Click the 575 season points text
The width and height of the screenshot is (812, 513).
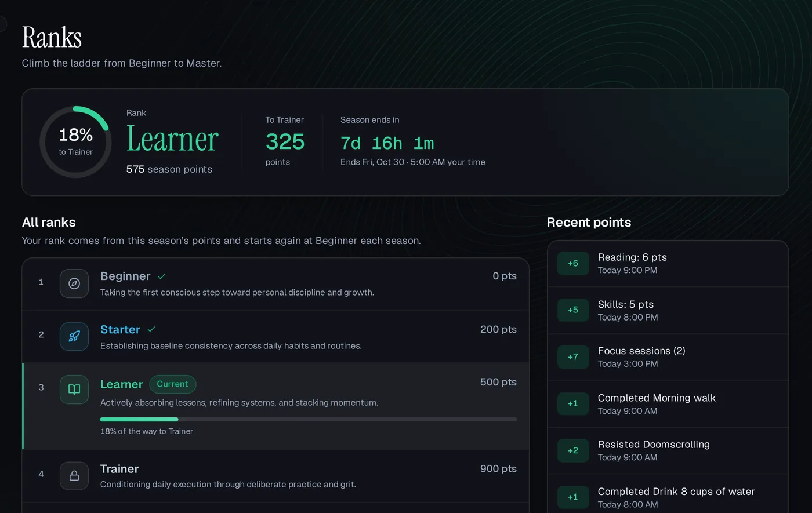(169, 169)
